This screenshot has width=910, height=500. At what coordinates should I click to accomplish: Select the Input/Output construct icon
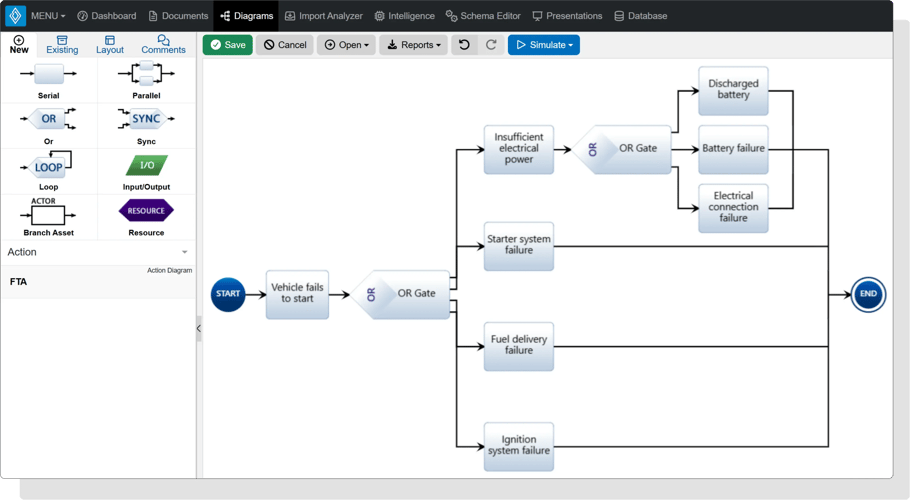(x=146, y=165)
